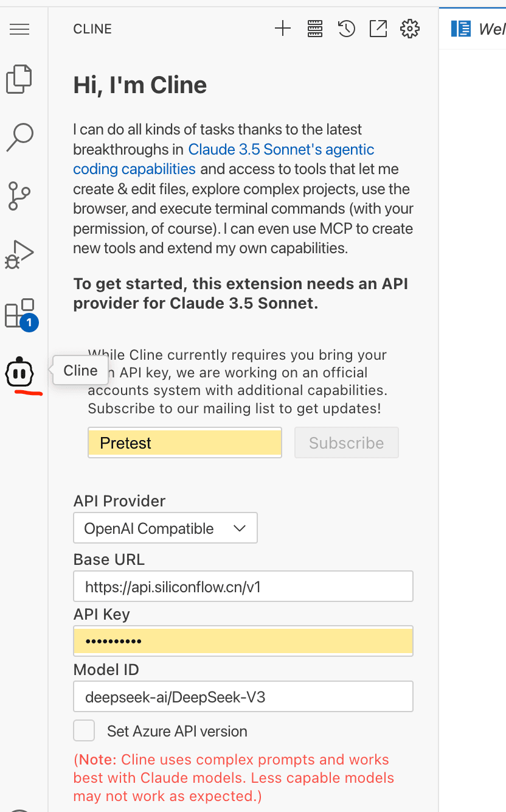The width and height of the screenshot is (506, 812).
Task: Open the Source Control view
Action: [x=19, y=195]
